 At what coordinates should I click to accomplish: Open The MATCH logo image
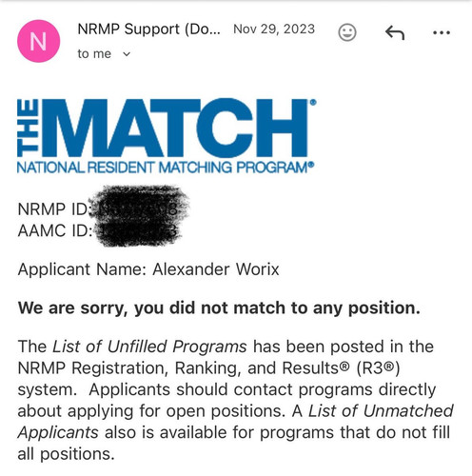pos(167,136)
